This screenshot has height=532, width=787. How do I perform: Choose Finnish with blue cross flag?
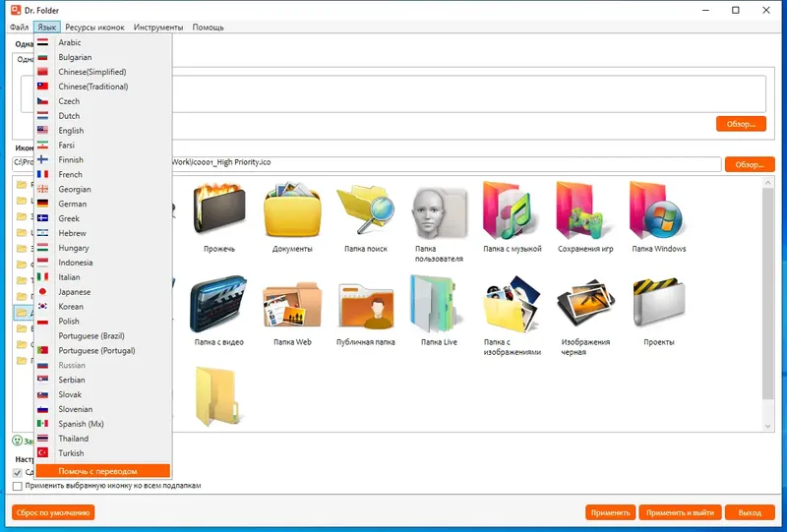103,159
